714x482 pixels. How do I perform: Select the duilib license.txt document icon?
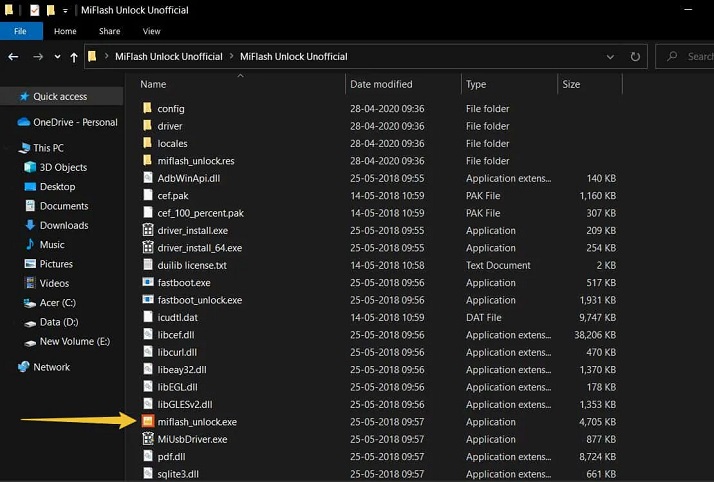148,264
